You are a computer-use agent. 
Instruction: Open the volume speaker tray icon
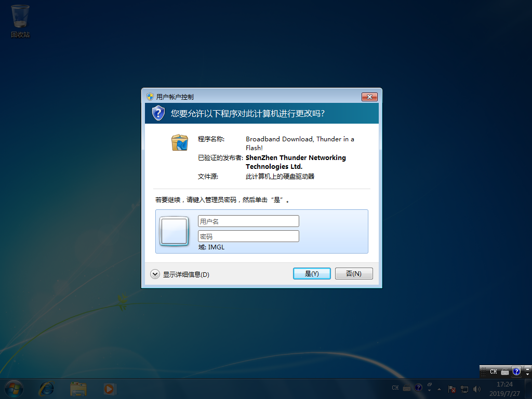pyautogui.click(x=477, y=389)
